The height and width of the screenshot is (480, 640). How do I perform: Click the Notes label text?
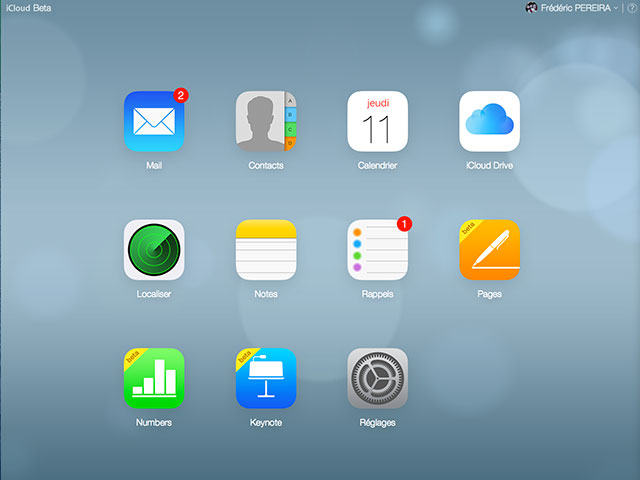click(x=266, y=294)
